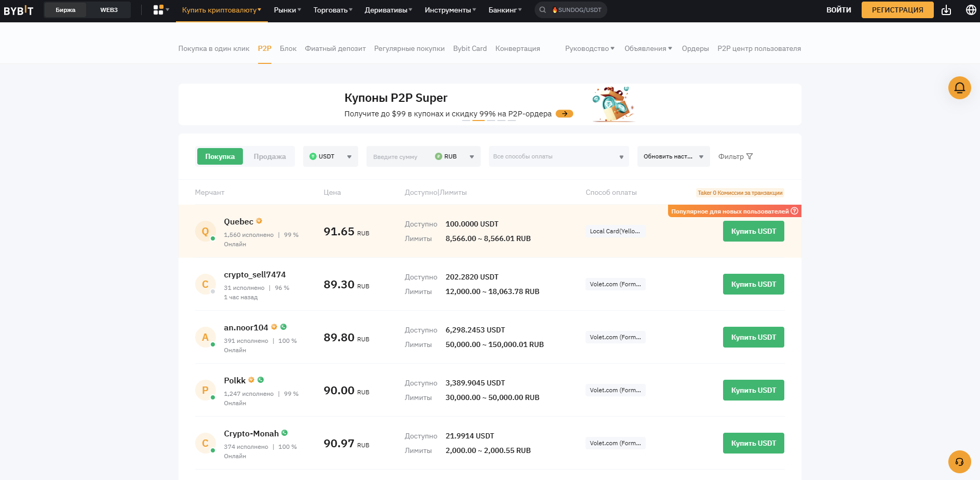The width and height of the screenshot is (980, 480).
Task: Click the Bybit logo
Action: [18, 10]
